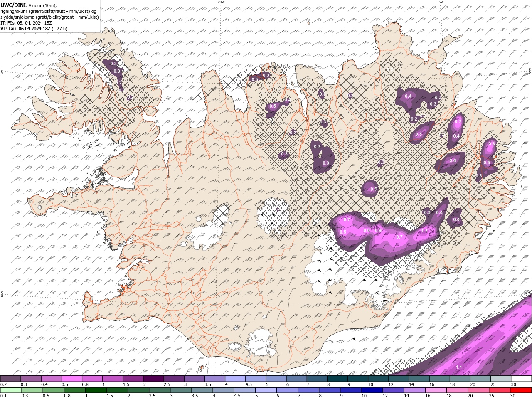Click the 'UWC/DINI: Vindur (10m),' title text
Screen dimensions: 532x399
tap(29, 5)
